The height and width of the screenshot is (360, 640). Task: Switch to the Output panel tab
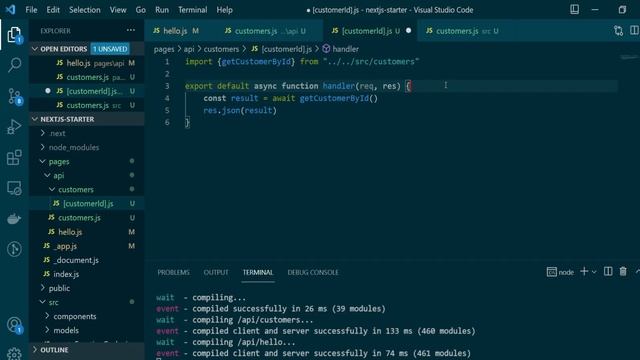coord(216,272)
